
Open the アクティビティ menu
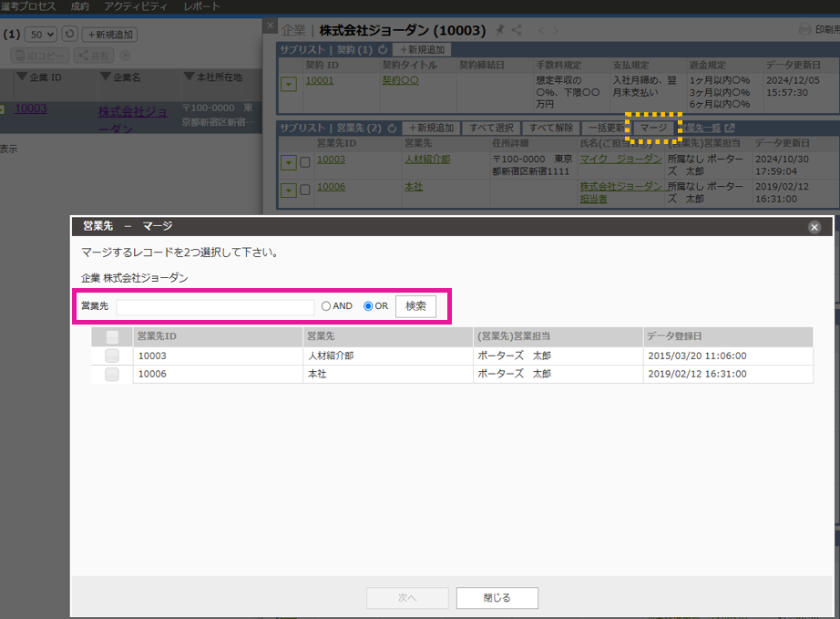tap(136, 6)
